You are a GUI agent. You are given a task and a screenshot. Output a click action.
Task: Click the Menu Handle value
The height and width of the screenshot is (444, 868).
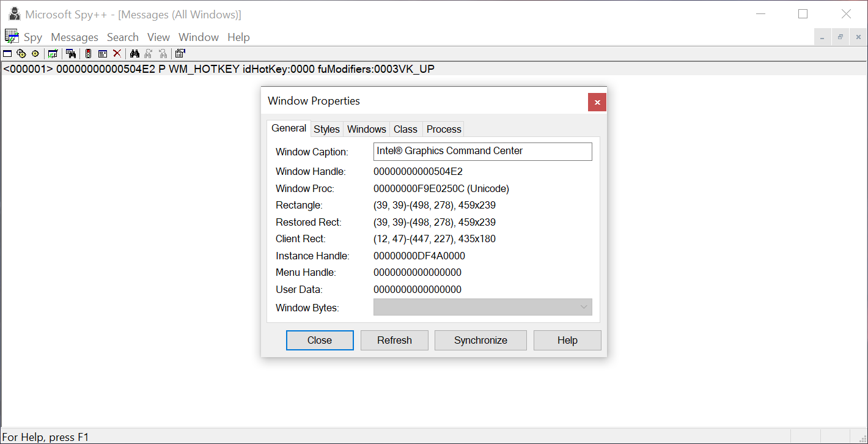click(x=417, y=272)
